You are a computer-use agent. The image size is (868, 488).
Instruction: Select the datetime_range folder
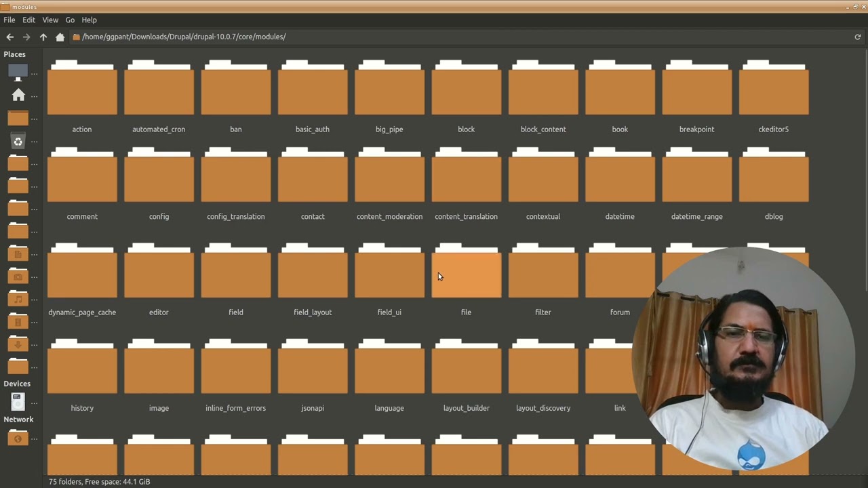pos(697,176)
